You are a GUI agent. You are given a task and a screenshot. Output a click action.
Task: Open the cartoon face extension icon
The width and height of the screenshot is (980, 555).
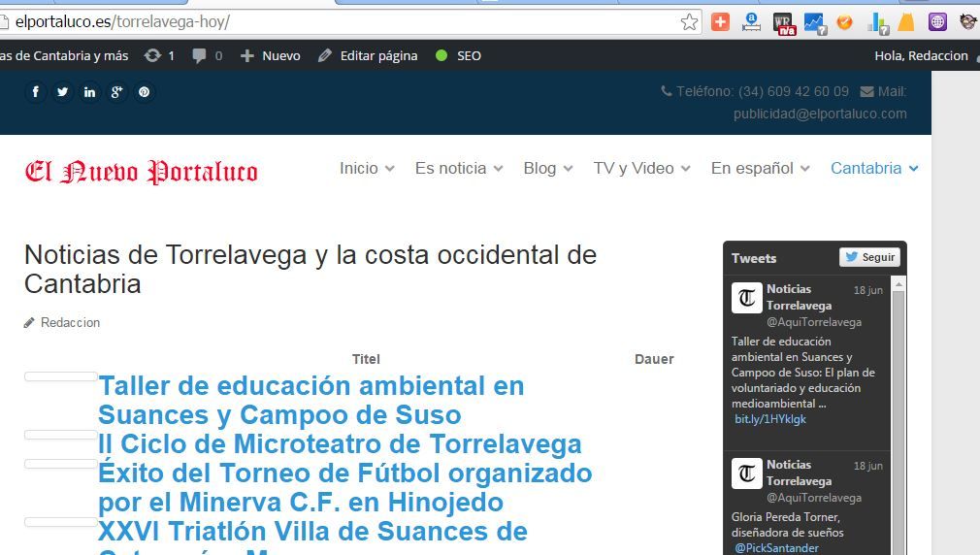(968, 22)
